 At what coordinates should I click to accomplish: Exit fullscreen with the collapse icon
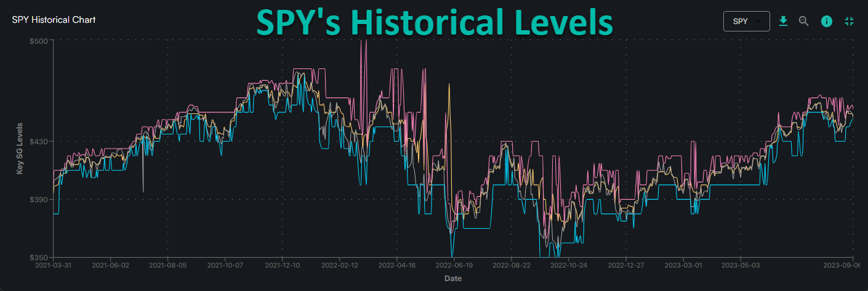coord(850,21)
